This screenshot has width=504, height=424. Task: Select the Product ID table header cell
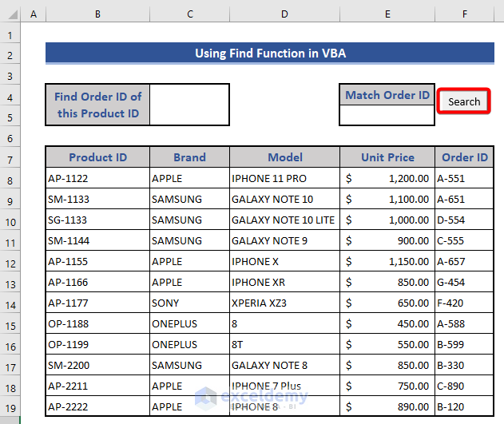(97, 157)
